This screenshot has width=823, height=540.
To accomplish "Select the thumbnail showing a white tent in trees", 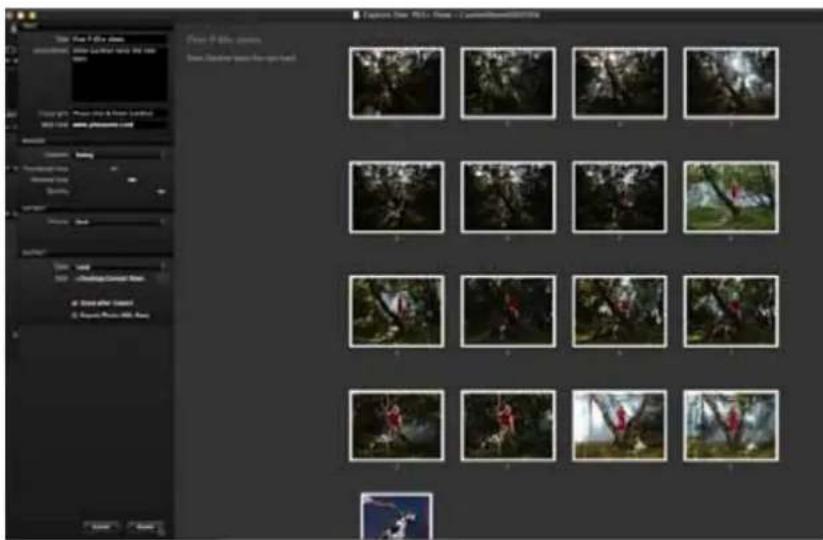I will (397, 311).
